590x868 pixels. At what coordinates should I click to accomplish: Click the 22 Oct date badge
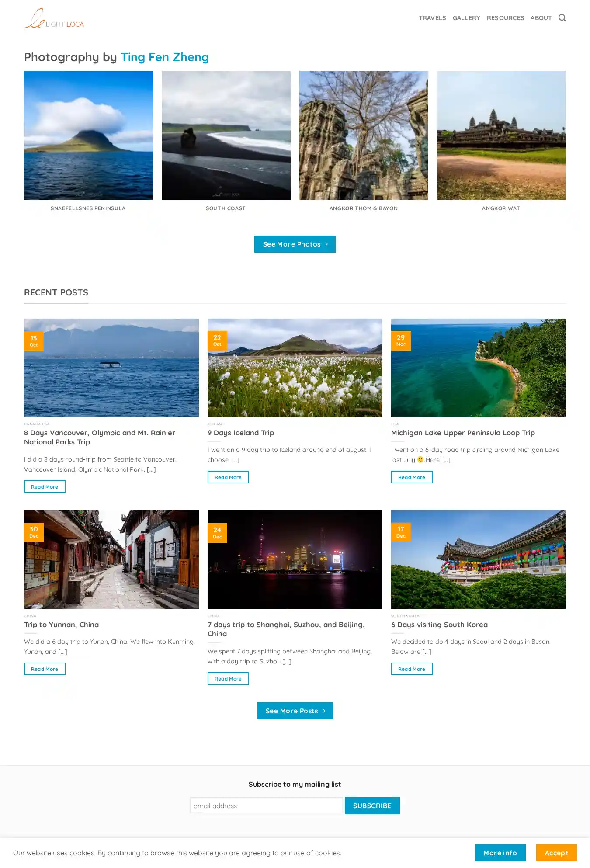[217, 340]
